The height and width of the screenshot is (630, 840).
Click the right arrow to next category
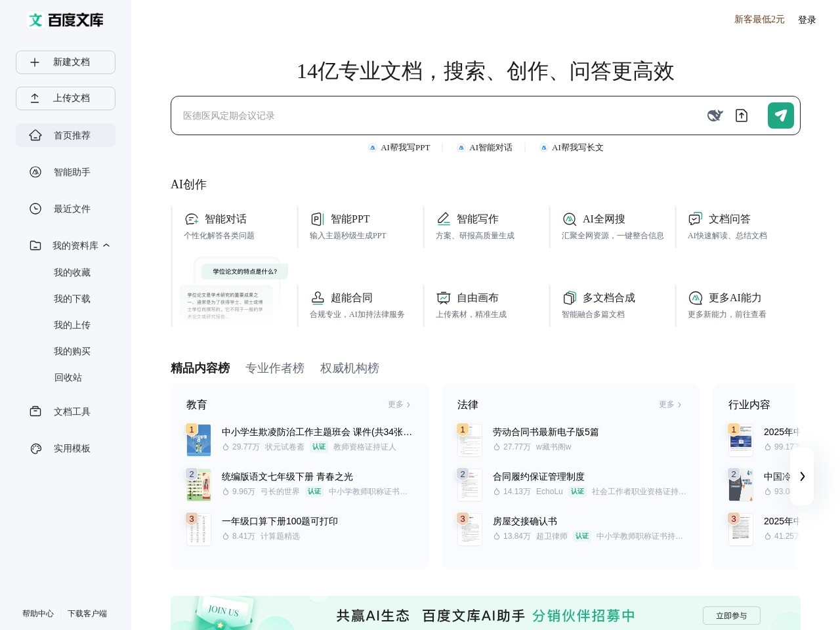[x=802, y=476]
